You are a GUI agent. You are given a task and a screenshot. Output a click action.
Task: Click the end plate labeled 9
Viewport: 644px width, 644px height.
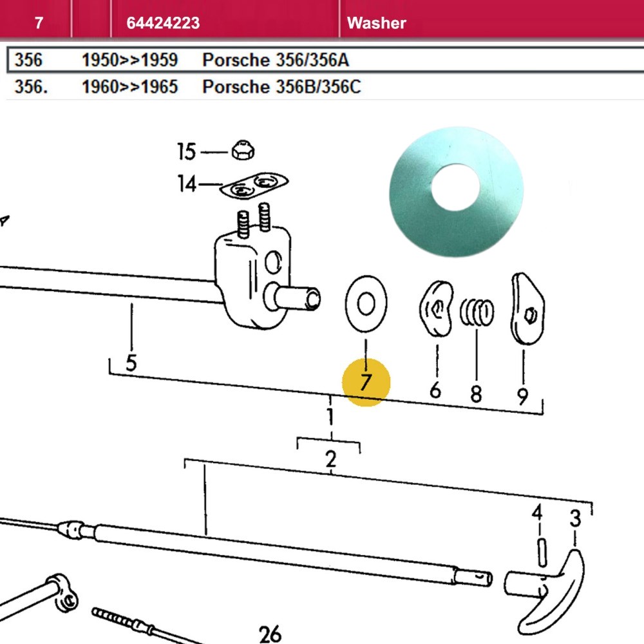[x=527, y=309]
